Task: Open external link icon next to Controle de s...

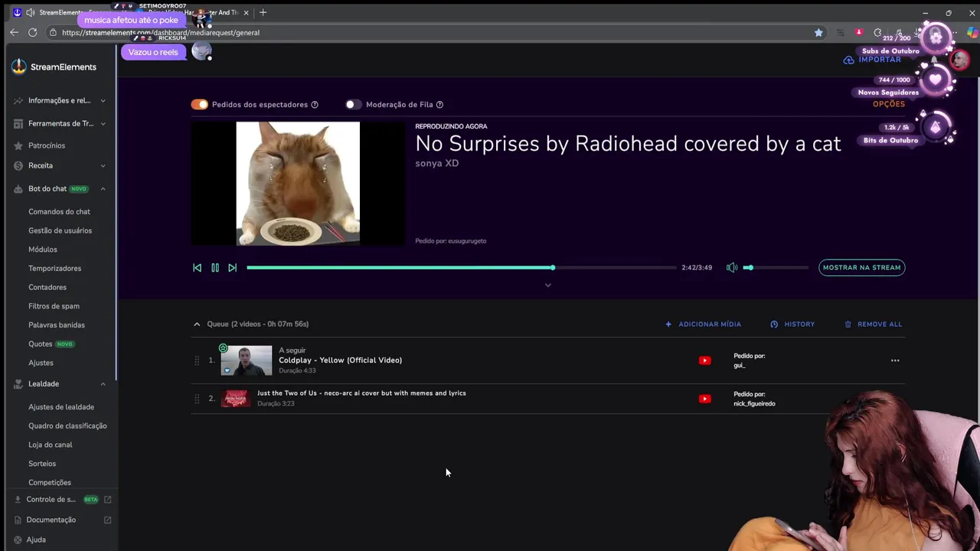Action: (x=108, y=500)
